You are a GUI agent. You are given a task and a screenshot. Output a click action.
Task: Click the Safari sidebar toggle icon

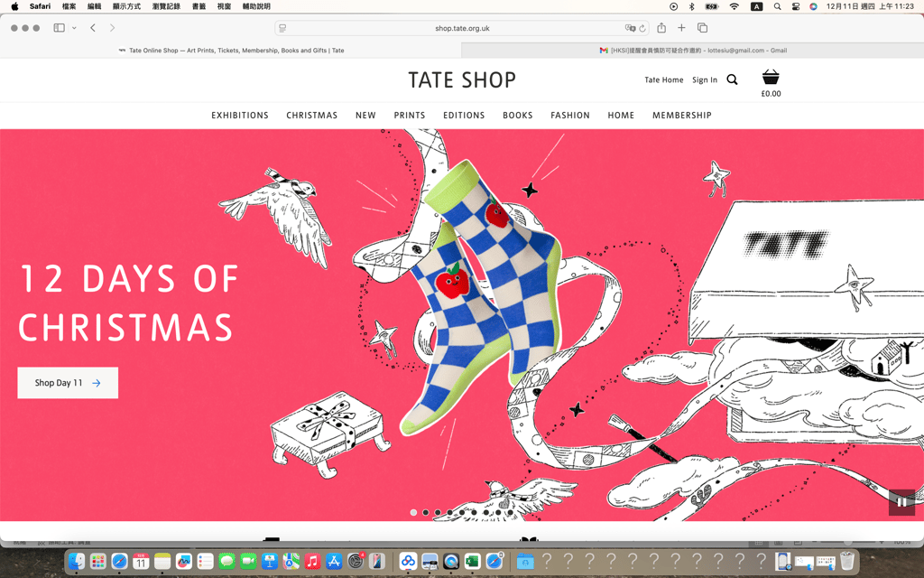59,28
